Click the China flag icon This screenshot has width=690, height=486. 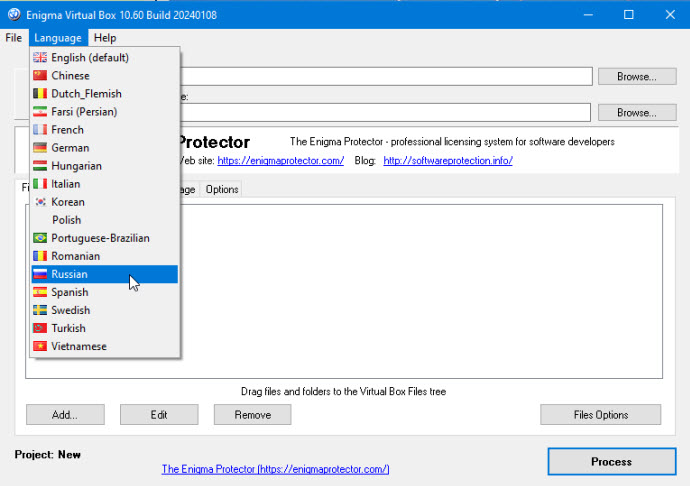point(40,76)
